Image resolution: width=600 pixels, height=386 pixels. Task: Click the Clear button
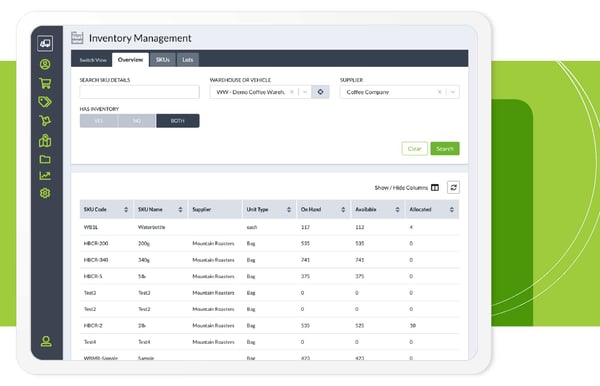pos(414,148)
